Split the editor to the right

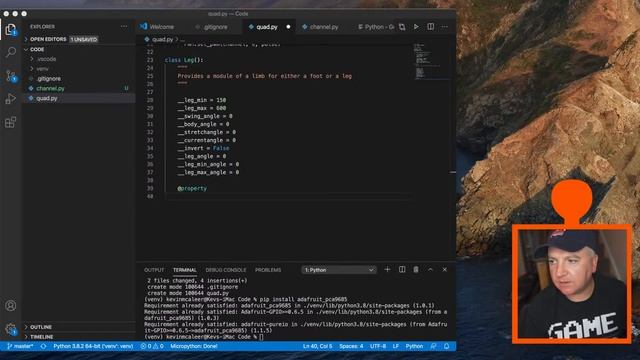point(431,27)
